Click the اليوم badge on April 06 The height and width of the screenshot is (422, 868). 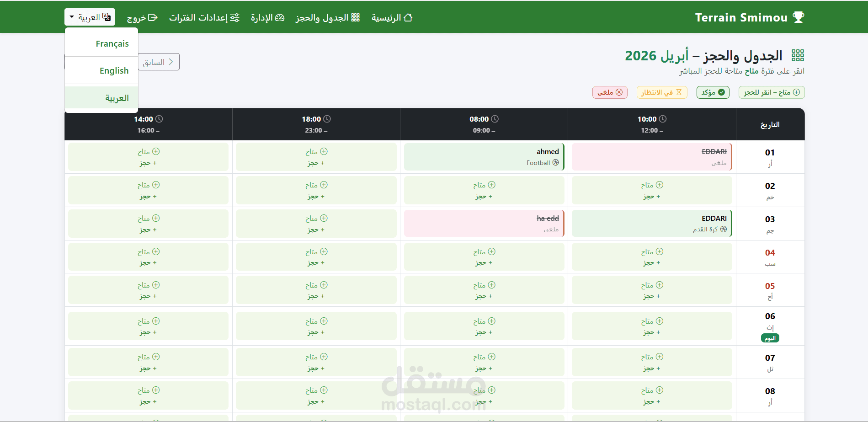(770, 338)
